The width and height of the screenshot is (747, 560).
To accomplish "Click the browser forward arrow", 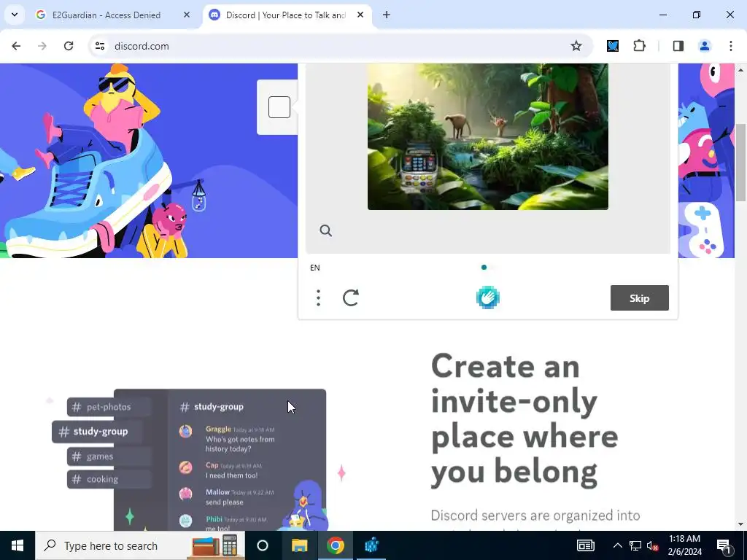I will click(42, 46).
